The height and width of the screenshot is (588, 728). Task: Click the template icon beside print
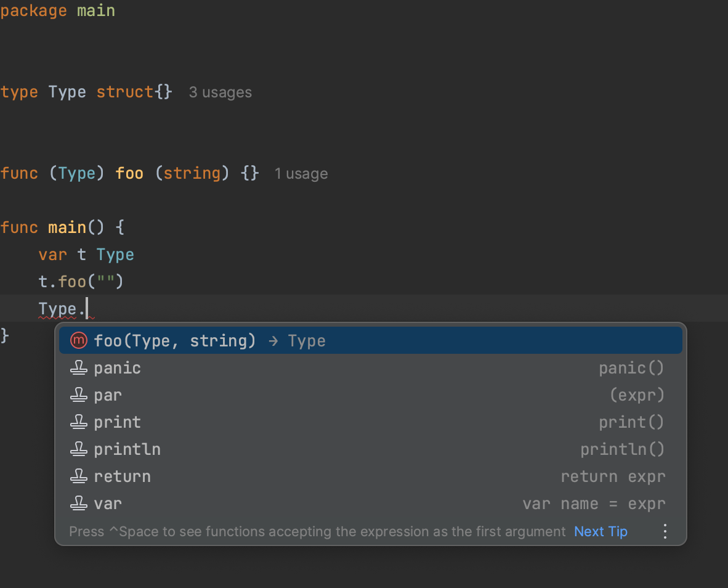coord(79,422)
